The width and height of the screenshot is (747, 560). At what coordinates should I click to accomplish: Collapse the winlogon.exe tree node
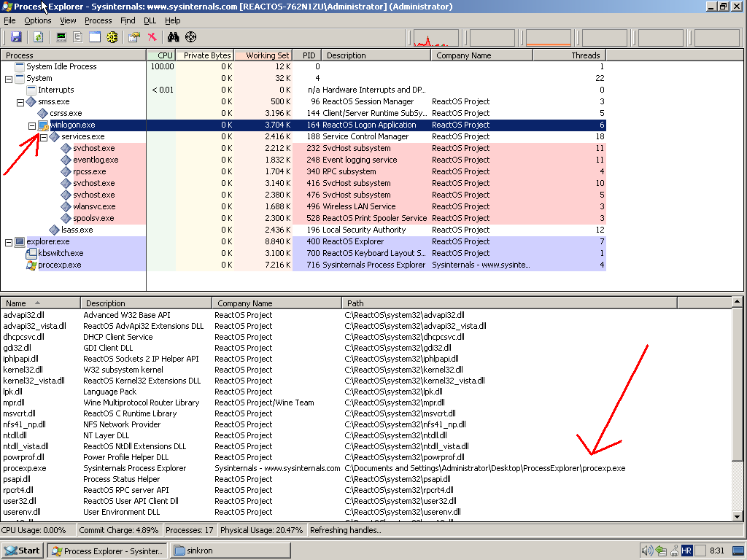32,125
